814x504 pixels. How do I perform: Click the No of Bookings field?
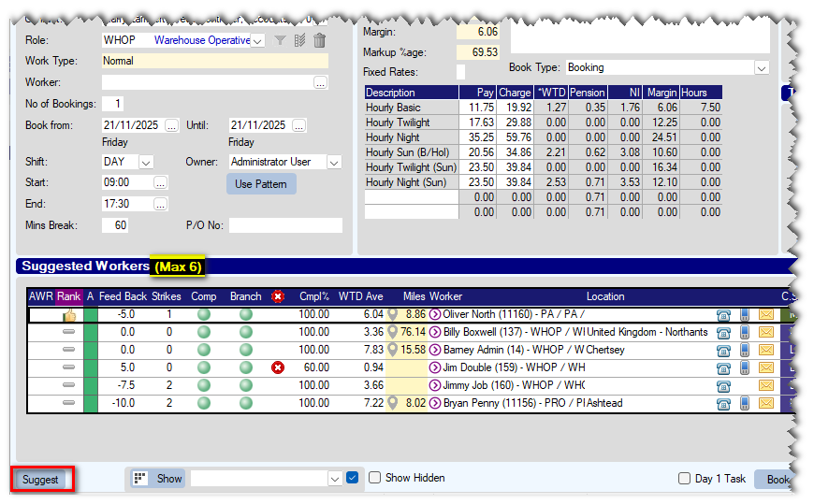[x=112, y=104]
